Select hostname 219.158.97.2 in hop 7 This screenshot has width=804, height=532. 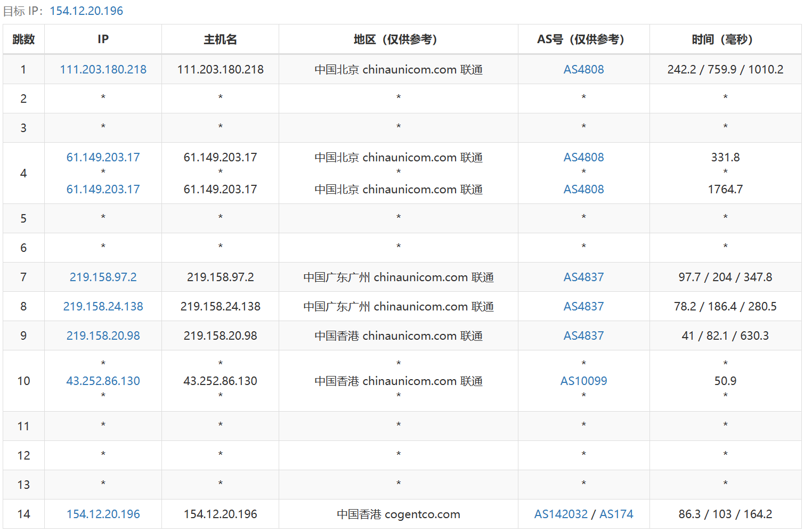220,277
